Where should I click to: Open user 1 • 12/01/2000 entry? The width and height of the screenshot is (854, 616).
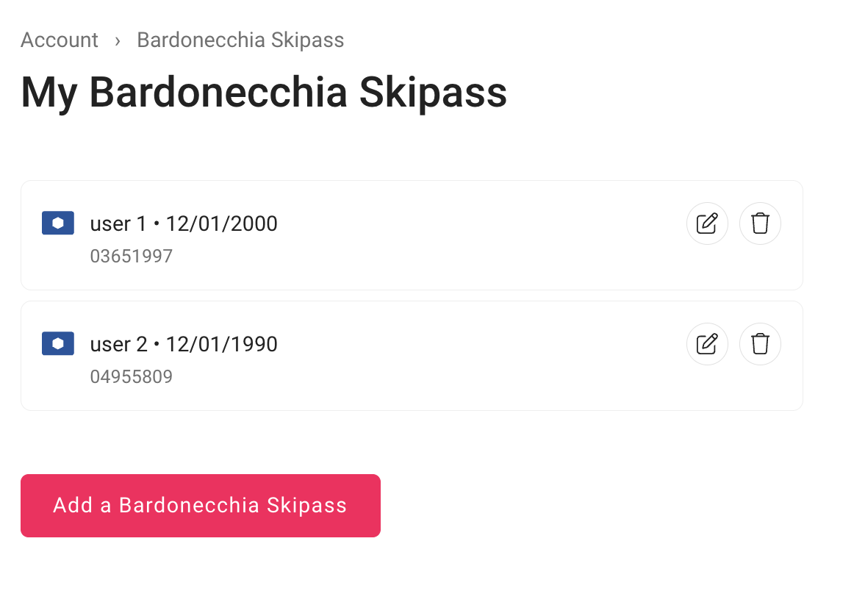click(x=184, y=224)
